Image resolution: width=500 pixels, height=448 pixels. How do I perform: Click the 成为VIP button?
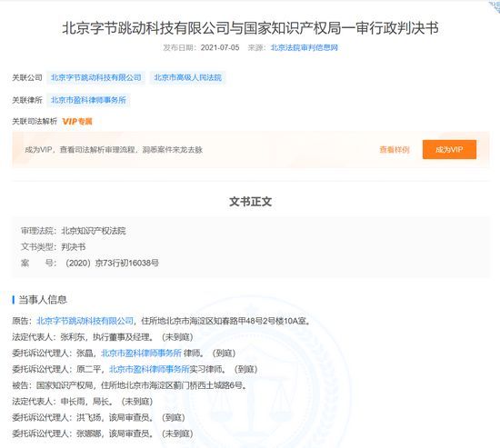click(449, 149)
